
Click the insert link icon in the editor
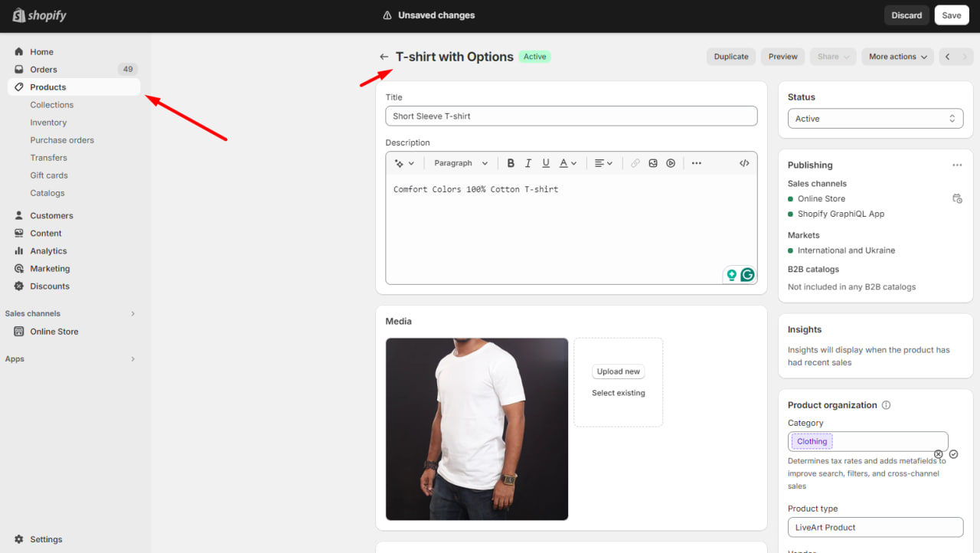coord(635,163)
